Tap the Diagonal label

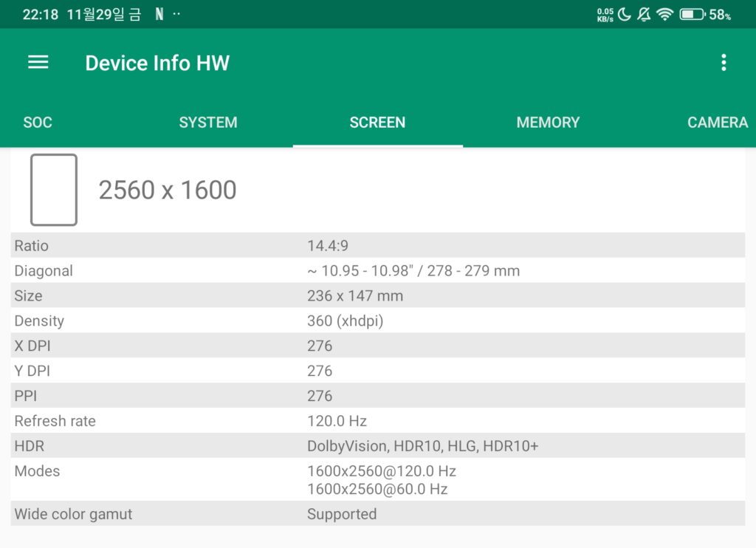point(44,270)
